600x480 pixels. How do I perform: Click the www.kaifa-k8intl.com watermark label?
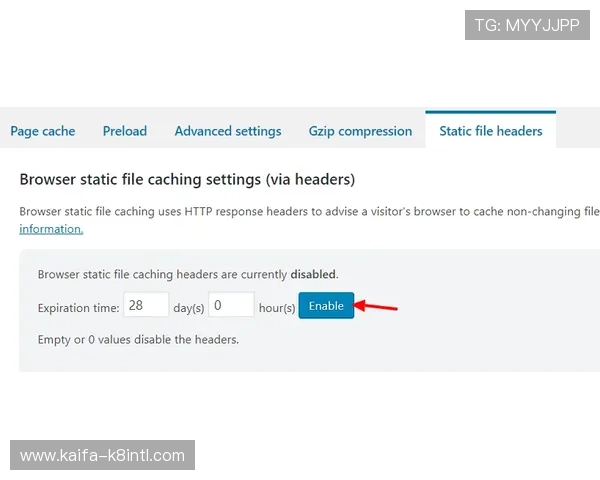coord(103,456)
